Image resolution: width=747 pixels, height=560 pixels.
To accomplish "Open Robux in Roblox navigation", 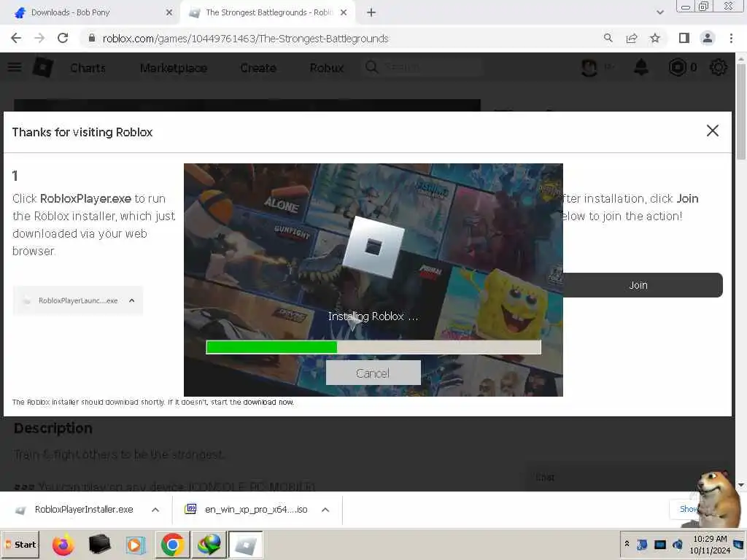I will pos(326,68).
